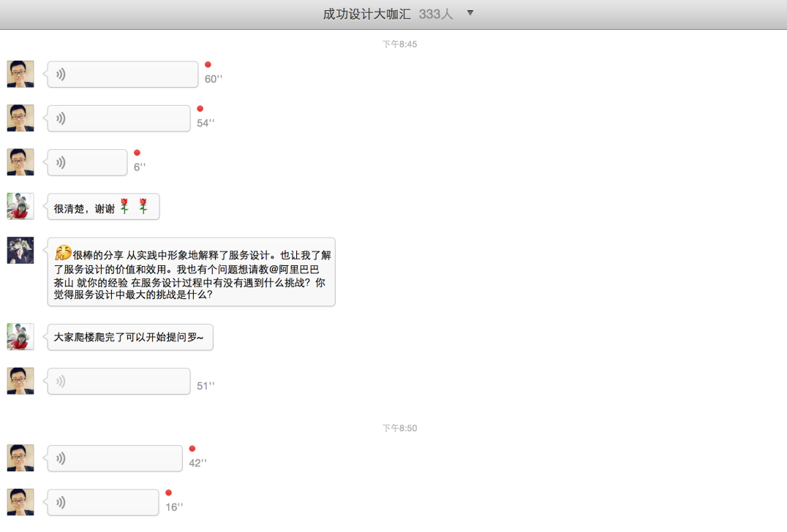The image size is (787, 532).
Task: Play the 51'' voice message
Action: point(118,381)
